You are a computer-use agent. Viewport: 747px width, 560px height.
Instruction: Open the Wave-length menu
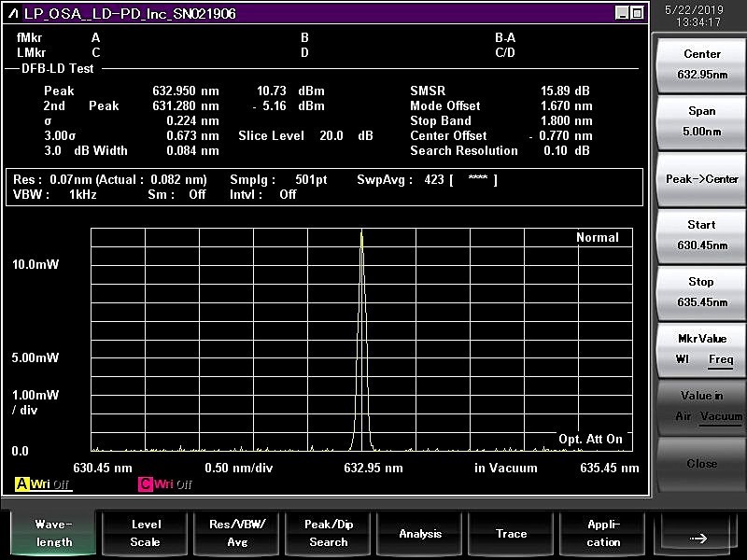point(52,533)
